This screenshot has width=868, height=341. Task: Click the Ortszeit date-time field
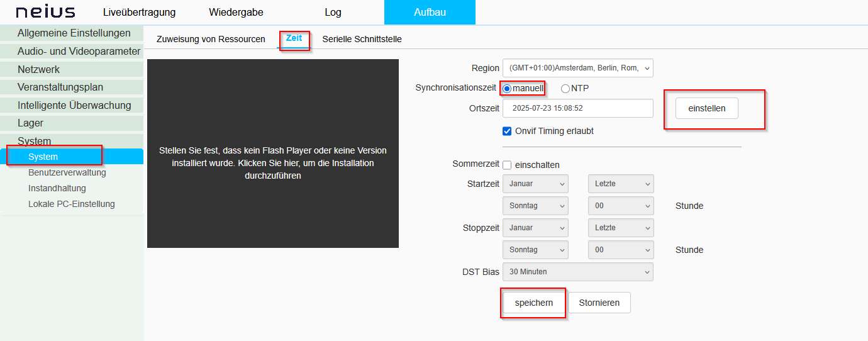(x=577, y=108)
